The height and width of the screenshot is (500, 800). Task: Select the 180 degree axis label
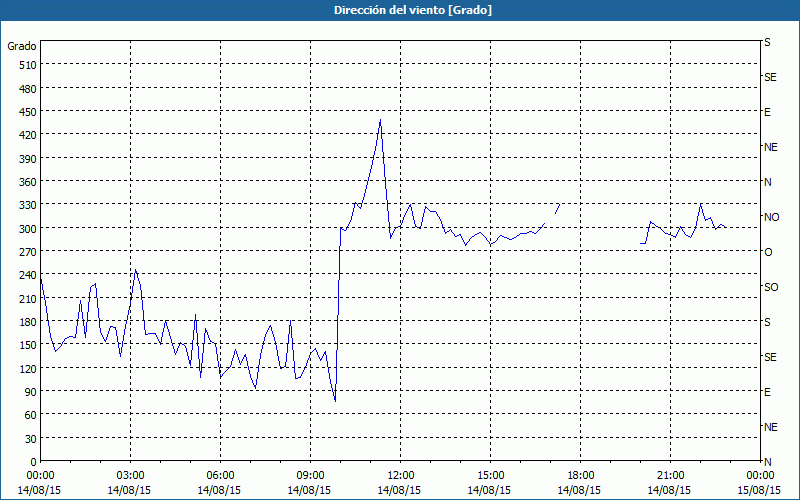[28, 321]
